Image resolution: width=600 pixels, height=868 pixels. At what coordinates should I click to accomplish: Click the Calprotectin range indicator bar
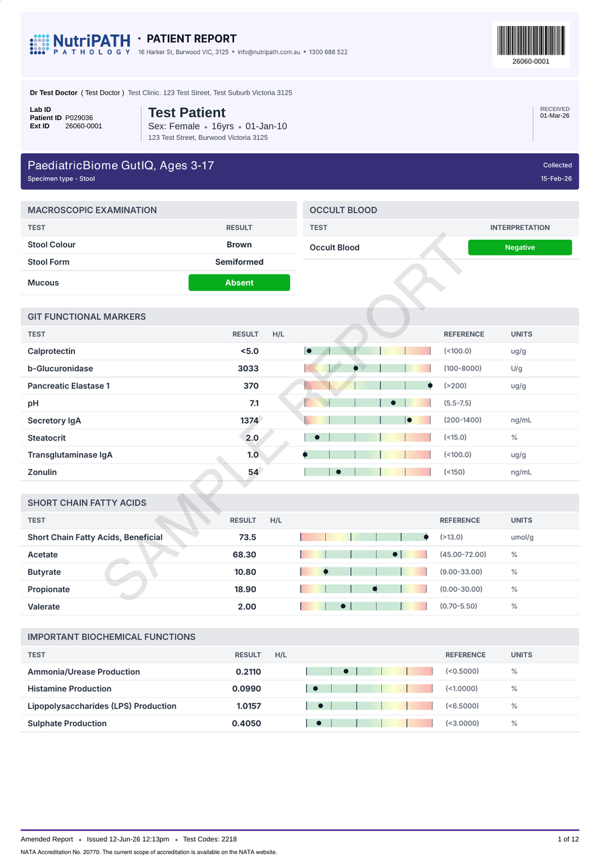pyautogui.click(x=367, y=351)
